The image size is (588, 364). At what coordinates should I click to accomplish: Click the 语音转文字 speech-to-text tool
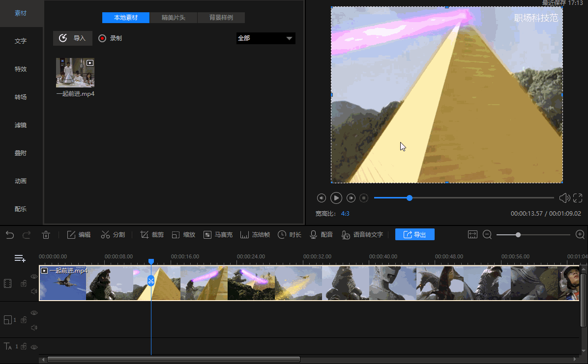[x=362, y=235]
